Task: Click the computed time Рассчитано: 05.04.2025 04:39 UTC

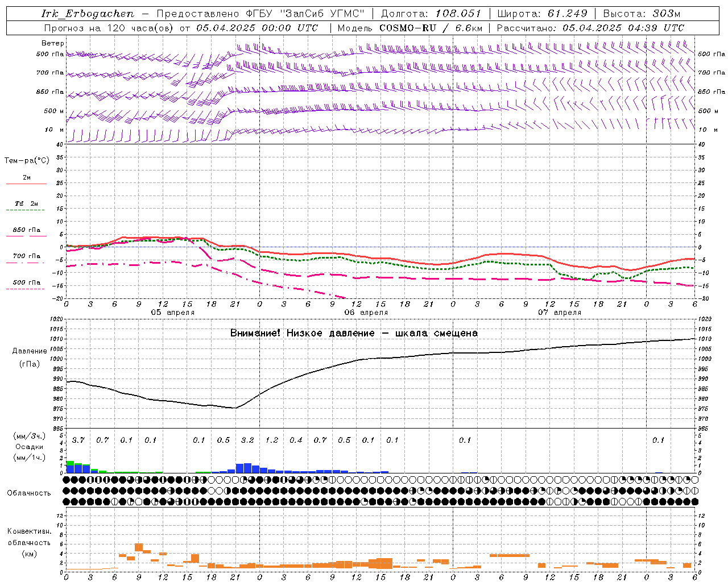Action: 590,28
